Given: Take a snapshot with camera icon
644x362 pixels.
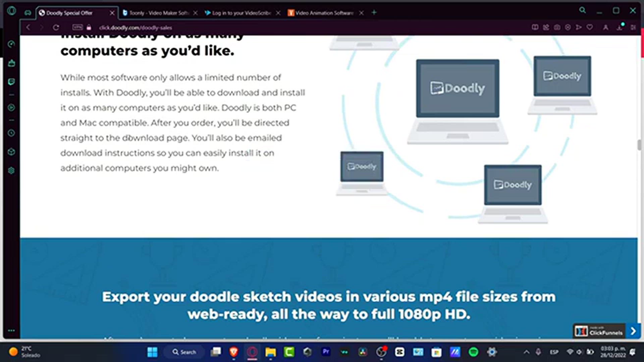Looking at the screenshot, I should click(557, 27).
